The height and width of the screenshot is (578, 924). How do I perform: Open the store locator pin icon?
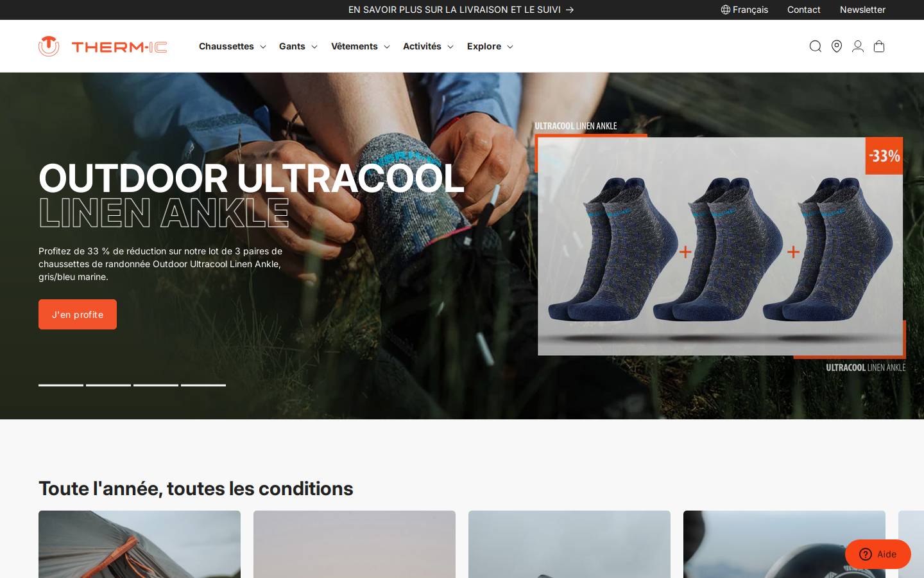coord(837,46)
